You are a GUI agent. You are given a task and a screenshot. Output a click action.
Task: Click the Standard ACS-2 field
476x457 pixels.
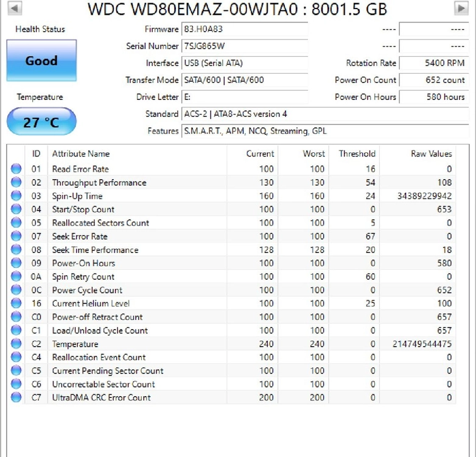325,115
